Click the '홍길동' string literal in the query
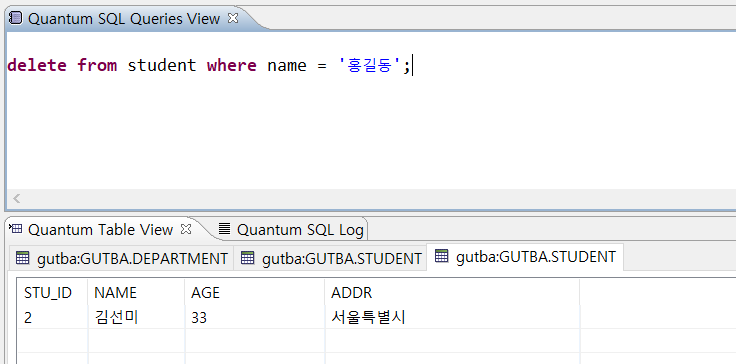736x364 pixels. tap(369, 65)
